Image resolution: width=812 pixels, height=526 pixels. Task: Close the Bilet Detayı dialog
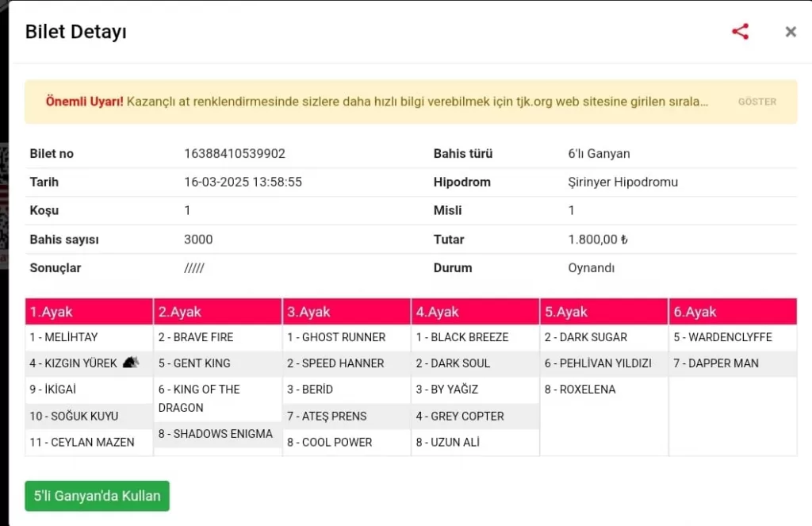(x=790, y=32)
